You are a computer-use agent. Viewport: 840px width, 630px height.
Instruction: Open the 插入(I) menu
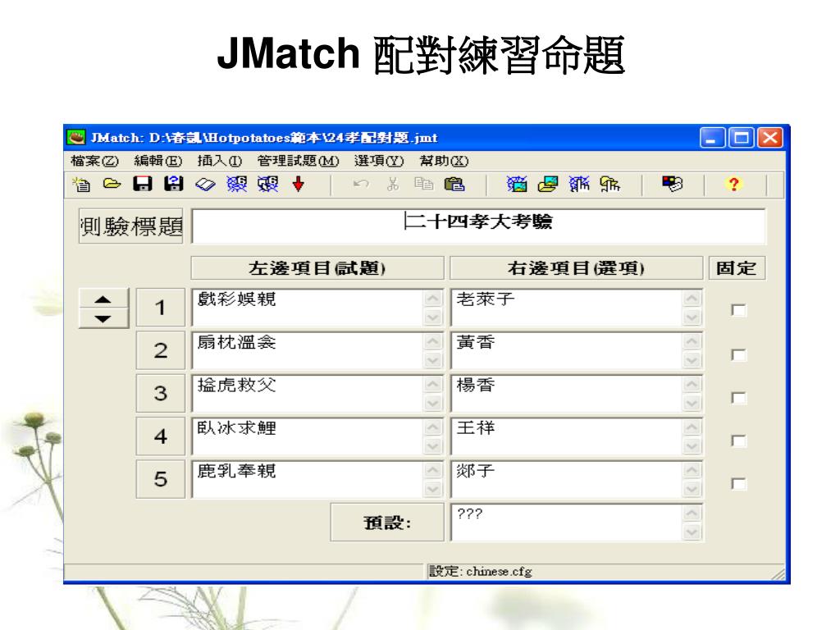point(220,161)
